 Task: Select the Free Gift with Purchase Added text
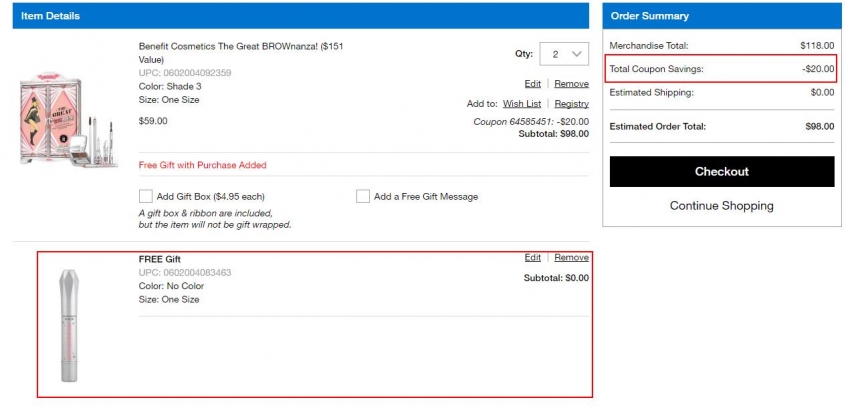coord(202,165)
